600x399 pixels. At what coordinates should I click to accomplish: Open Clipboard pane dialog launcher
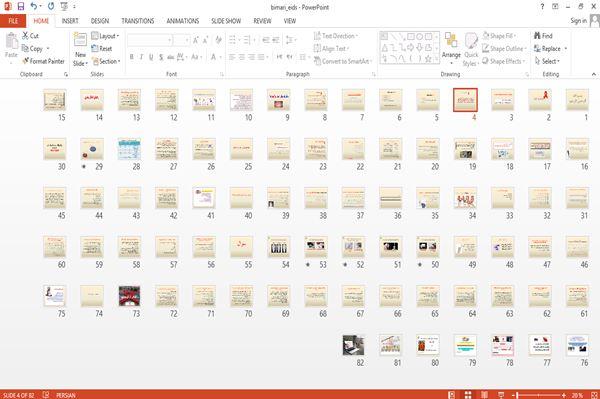tap(66, 75)
